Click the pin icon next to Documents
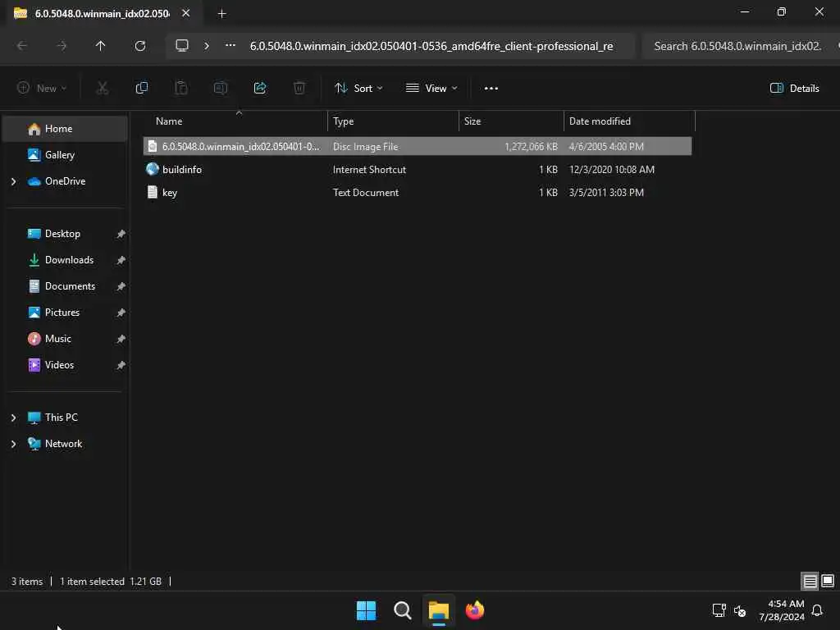The width and height of the screenshot is (840, 630). 121,286
